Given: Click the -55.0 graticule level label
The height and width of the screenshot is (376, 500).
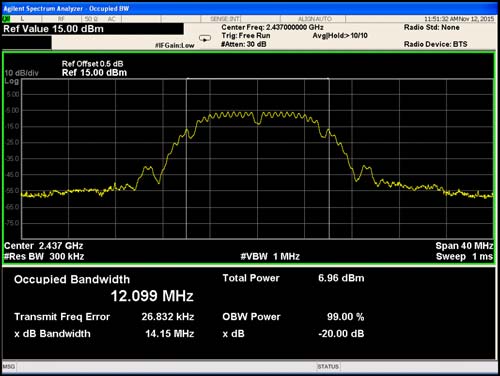Looking at the screenshot, I should pos(13,191).
